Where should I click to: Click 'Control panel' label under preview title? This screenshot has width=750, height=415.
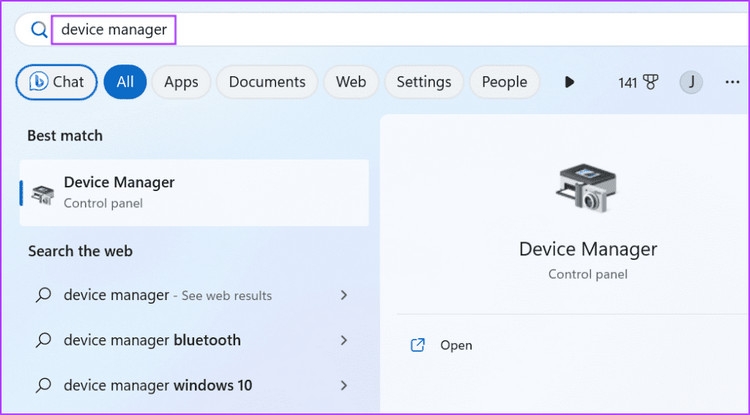(588, 274)
